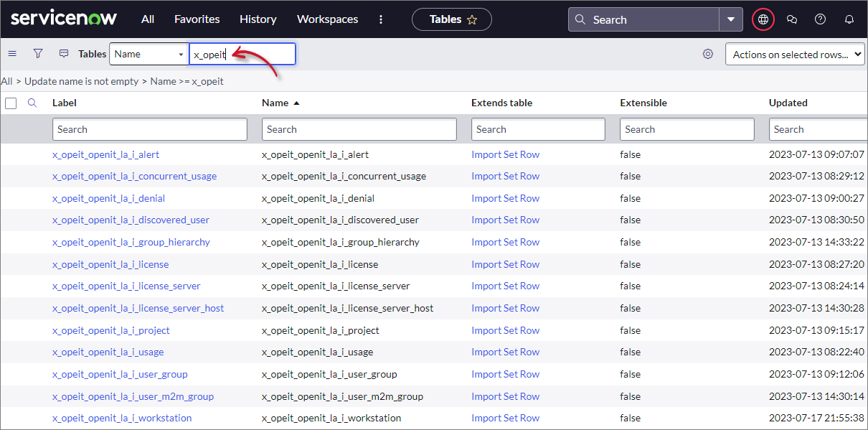Open the All navigation menu
The image size is (868, 430).
click(x=148, y=19)
